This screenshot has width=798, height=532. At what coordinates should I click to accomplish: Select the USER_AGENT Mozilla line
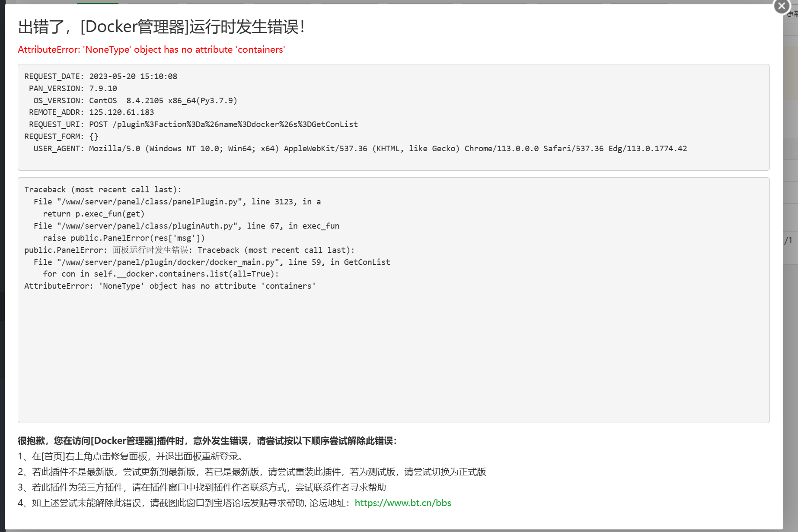point(360,149)
